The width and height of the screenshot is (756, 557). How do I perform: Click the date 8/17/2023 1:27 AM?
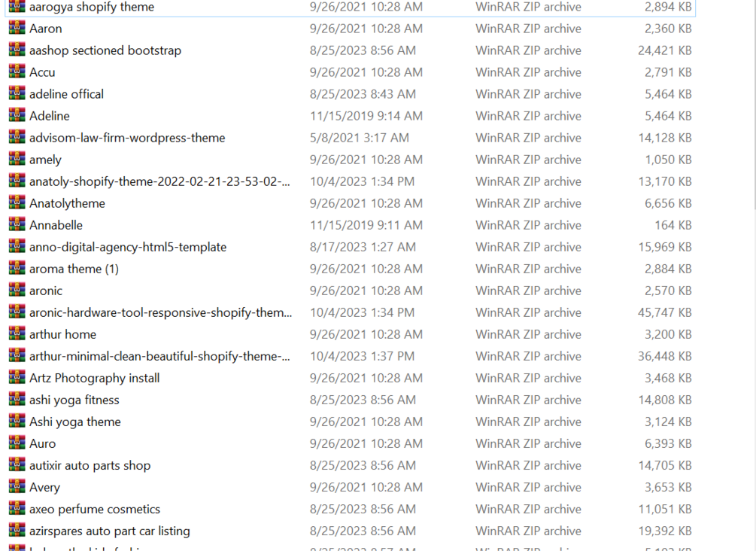point(363,247)
